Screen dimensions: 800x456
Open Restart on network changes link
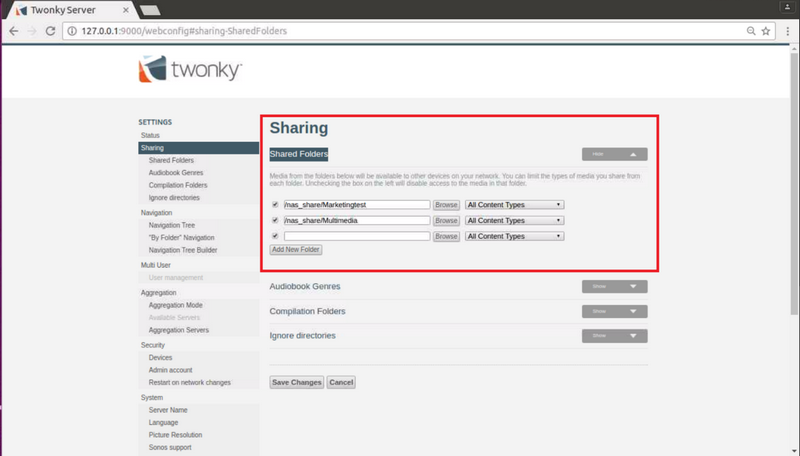(190, 383)
